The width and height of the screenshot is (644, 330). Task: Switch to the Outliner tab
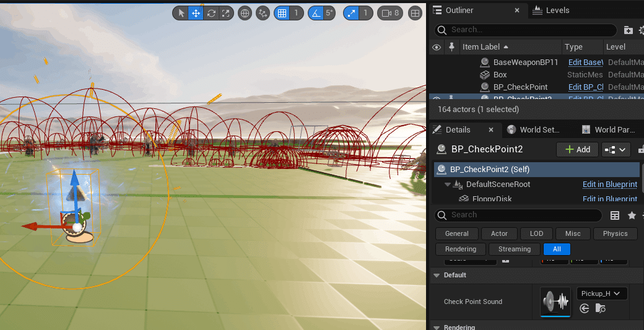click(459, 11)
